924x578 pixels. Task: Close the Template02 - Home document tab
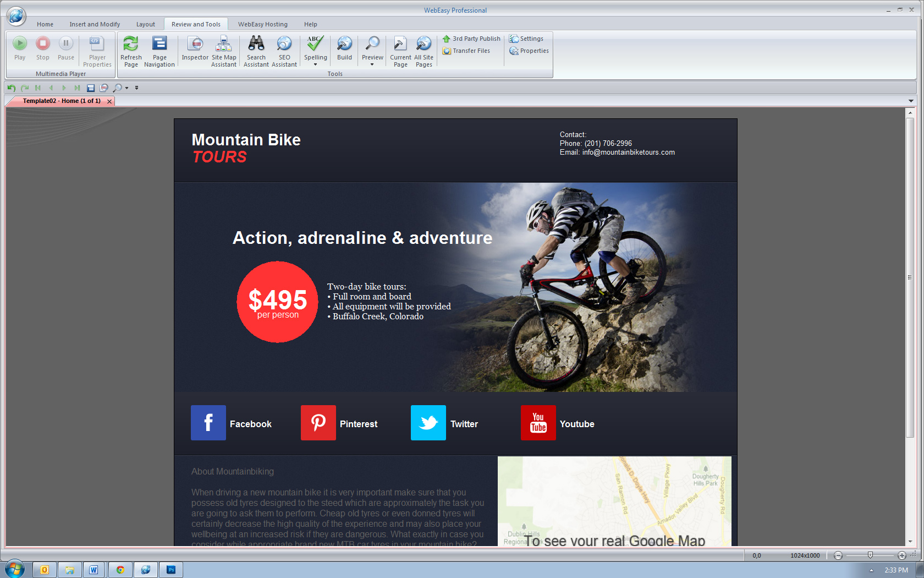pos(109,101)
